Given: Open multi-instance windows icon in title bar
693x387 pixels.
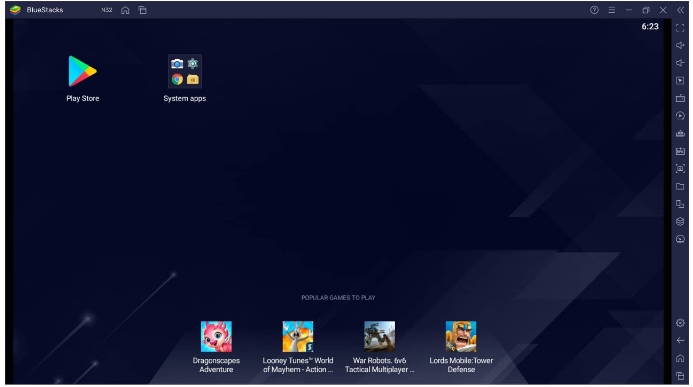Looking at the screenshot, I should coord(142,10).
